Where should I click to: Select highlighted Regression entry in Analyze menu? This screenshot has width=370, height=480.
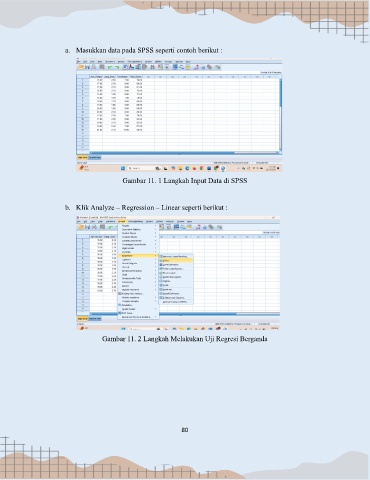[x=138, y=256]
